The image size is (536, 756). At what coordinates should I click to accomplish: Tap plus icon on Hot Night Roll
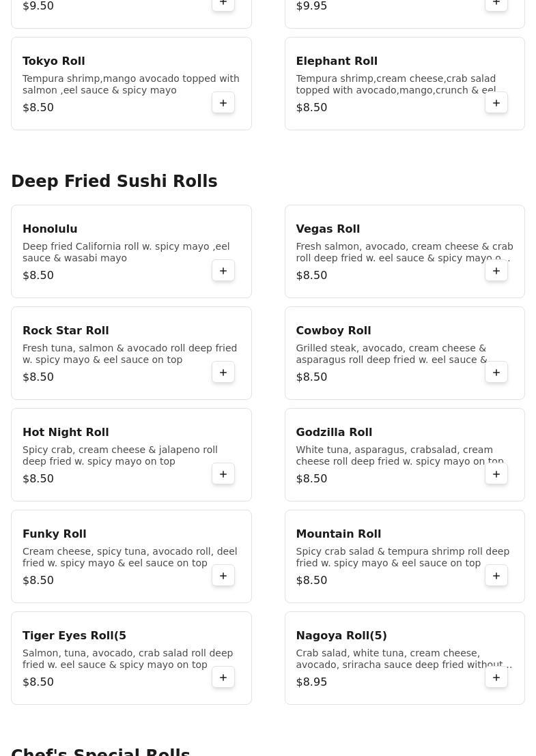tap(223, 474)
